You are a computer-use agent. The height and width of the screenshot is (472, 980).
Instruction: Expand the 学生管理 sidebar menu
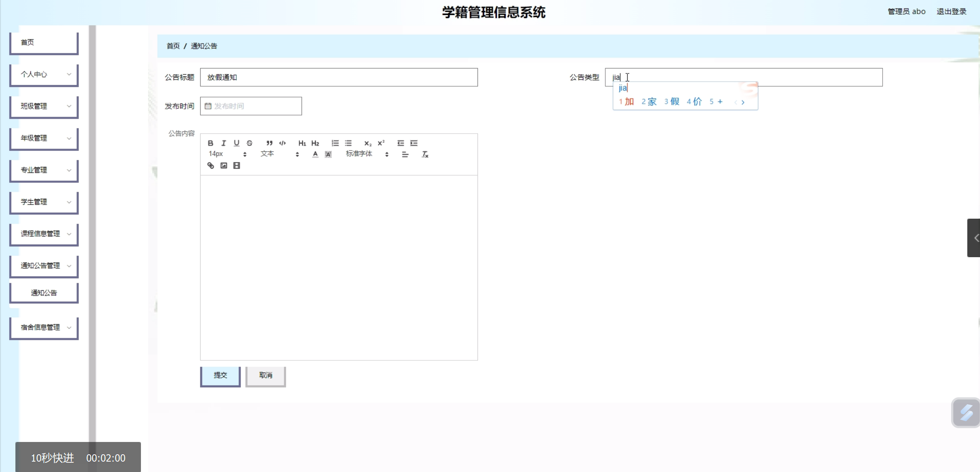[x=44, y=202]
